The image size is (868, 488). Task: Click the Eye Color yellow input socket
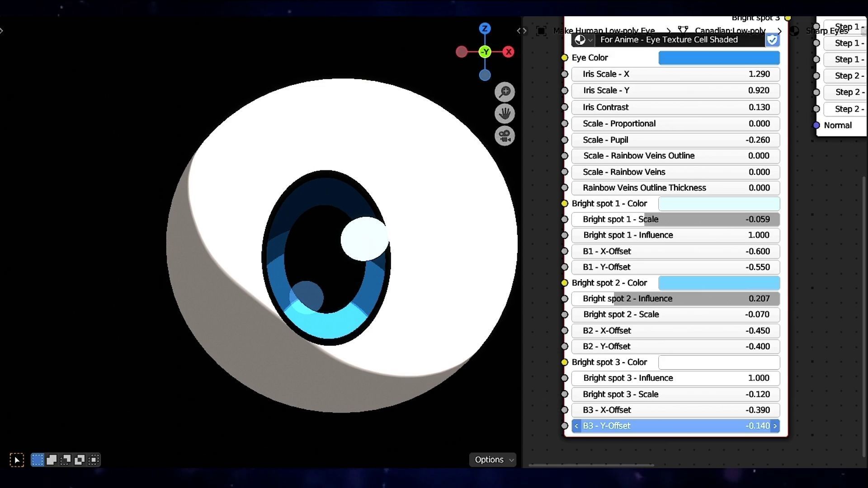[564, 58]
